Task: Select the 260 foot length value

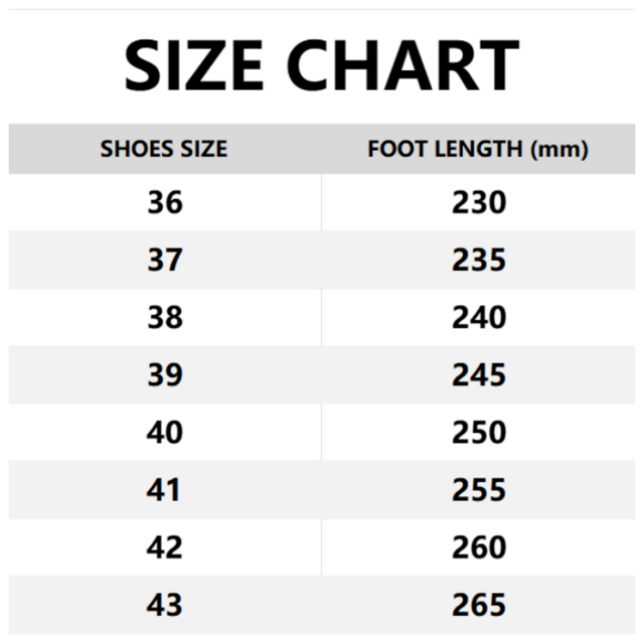Action: [x=478, y=547]
